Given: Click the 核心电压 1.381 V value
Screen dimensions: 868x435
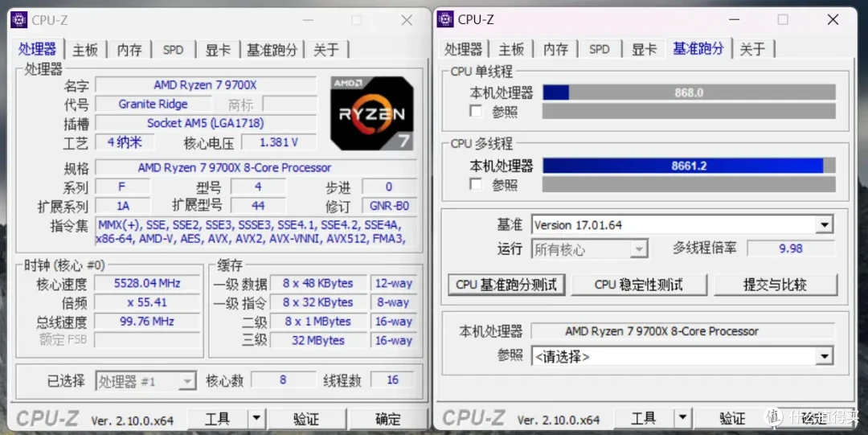Looking at the screenshot, I should 278,142.
